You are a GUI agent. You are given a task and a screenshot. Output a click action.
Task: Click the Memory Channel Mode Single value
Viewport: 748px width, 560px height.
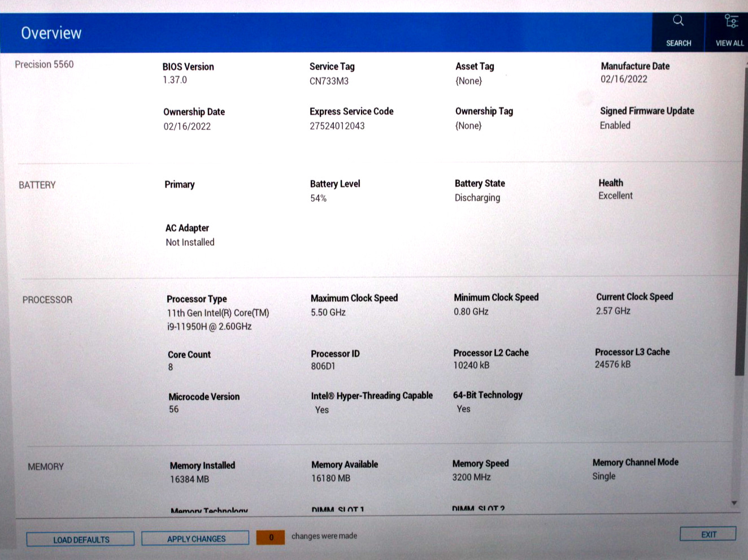(x=603, y=476)
